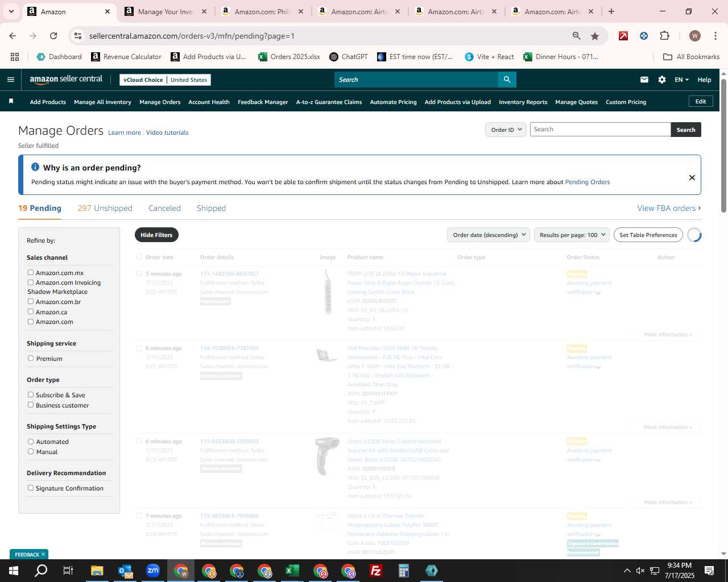
Task: Open the settings gear icon
Action: (662, 80)
